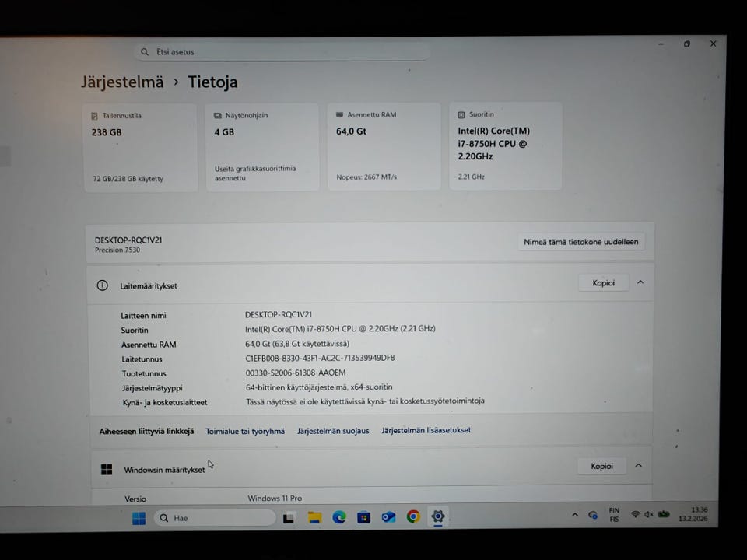Collapse the Laitemääritykset section
The width and height of the screenshot is (747, 560).
[640, 282]
